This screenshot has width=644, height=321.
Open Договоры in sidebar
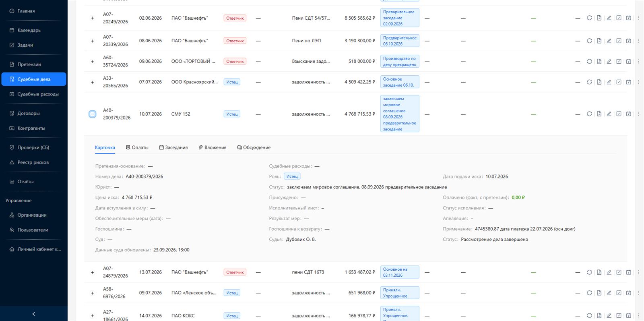34,114
